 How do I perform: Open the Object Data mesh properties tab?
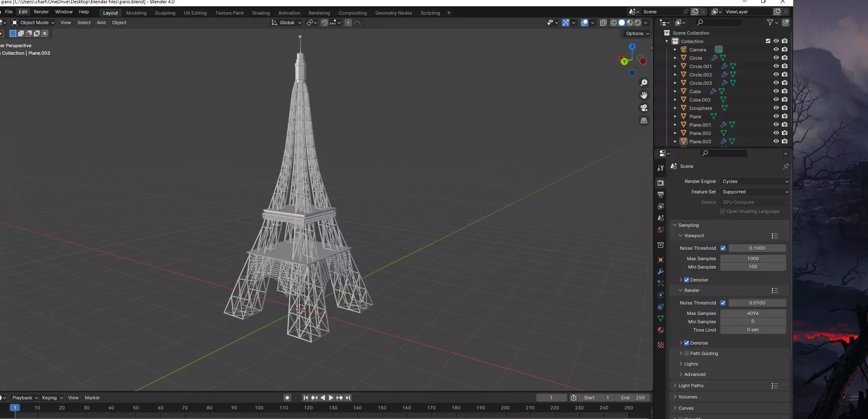[x=661, y=318]
